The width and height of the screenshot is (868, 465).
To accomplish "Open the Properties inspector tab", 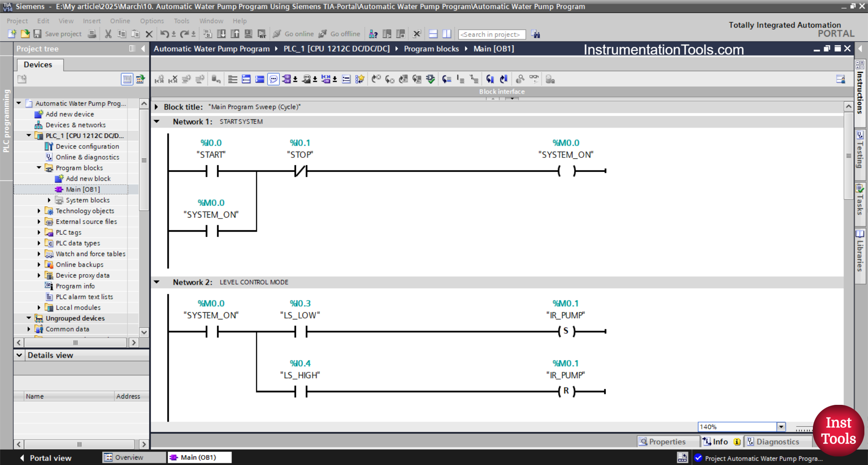I will [x=662, y=441].
